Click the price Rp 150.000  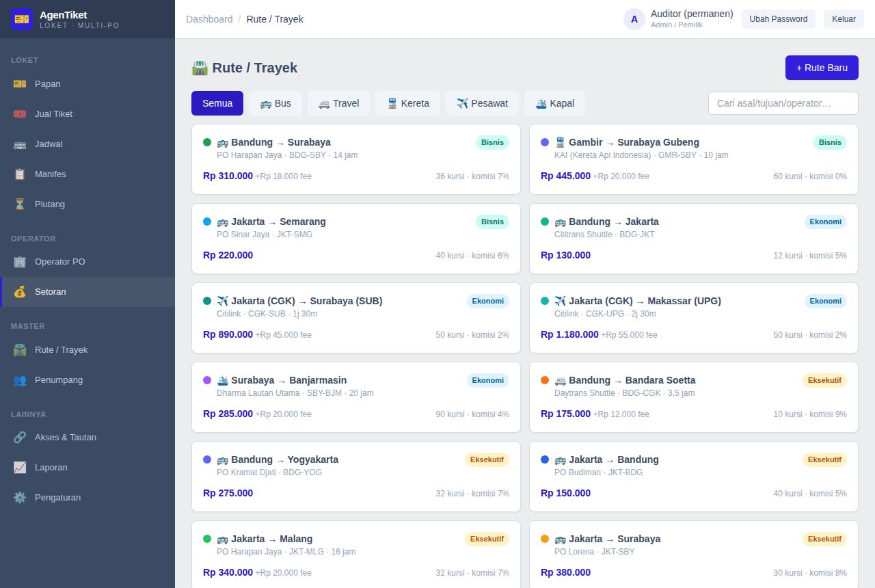pyautogui.click(x=565, y=493)
